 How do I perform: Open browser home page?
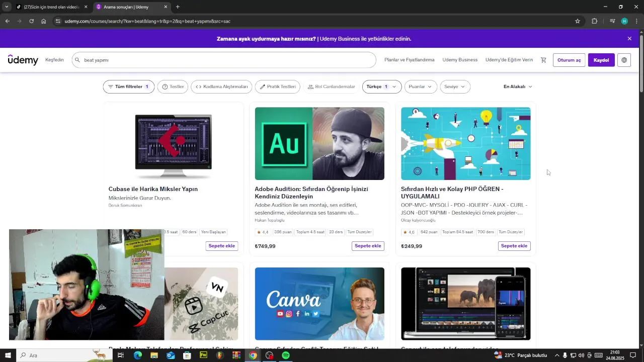(x=44, y=21)
